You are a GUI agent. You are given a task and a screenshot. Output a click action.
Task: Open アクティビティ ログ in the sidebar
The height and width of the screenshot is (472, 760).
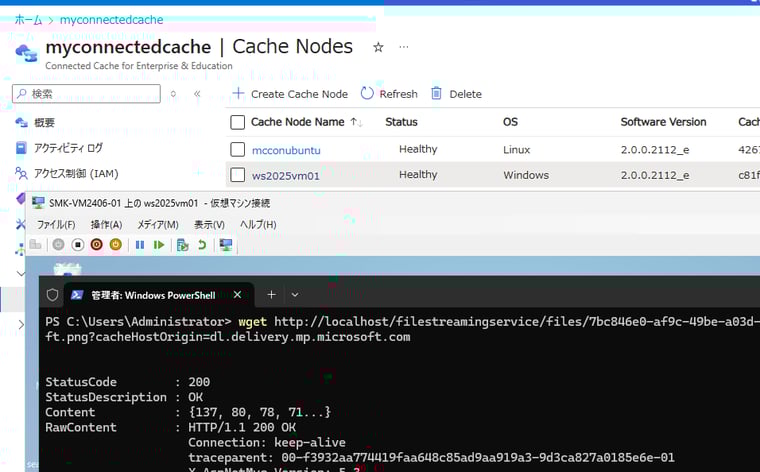point(68,148)
